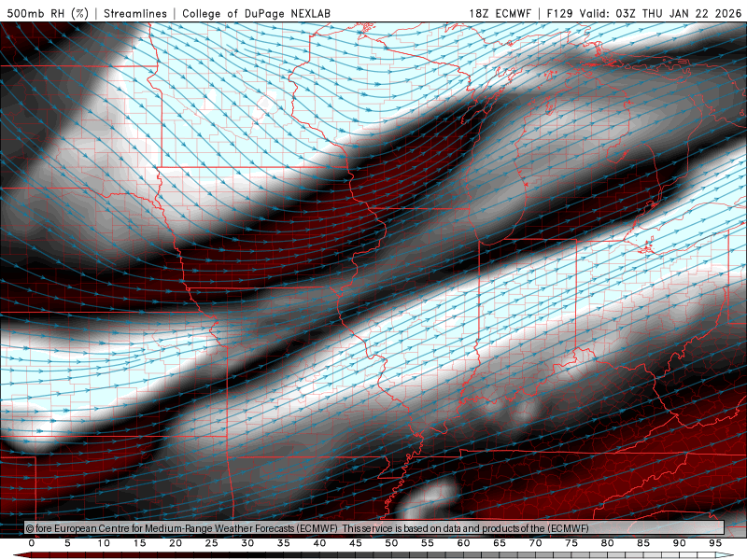Select the "18Z ECMWF" model run label
Viewport: 747px width, 560px height.
coord(500,13)
